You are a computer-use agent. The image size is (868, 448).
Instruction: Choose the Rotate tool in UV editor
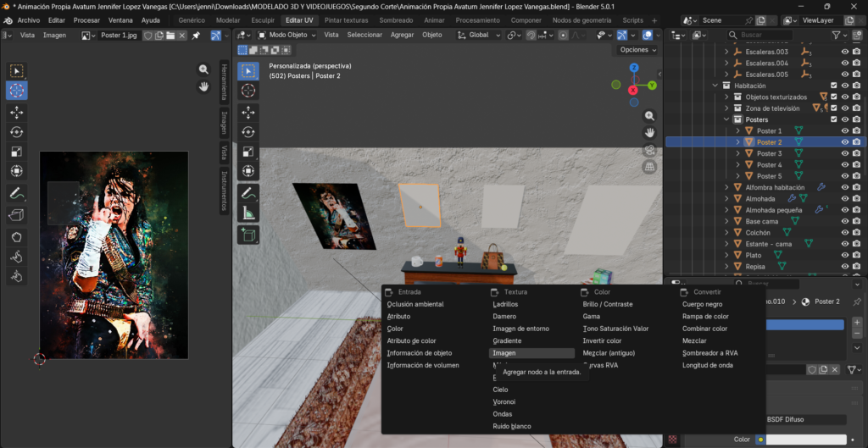coord(17,131)
